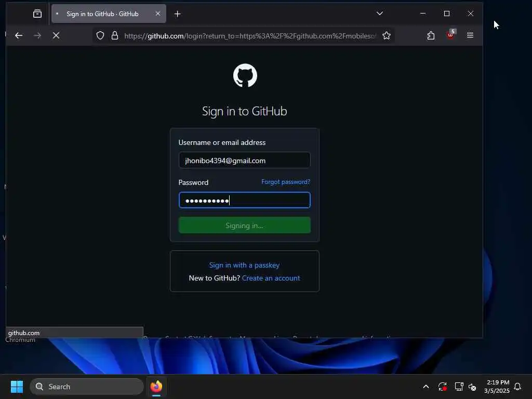Open the notifications bell
Image resolution: width=532 pixels, height=399 pixels.
(x=517, y=387)
